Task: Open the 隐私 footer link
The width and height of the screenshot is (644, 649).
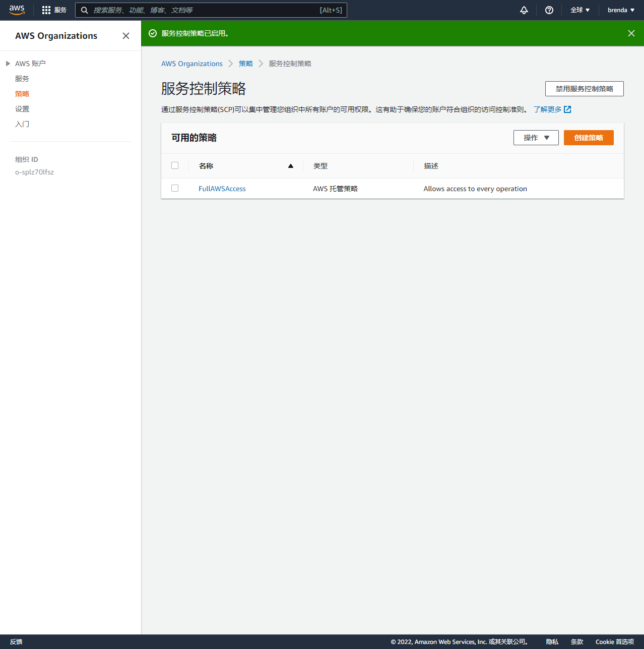Action: click(552, 642)
